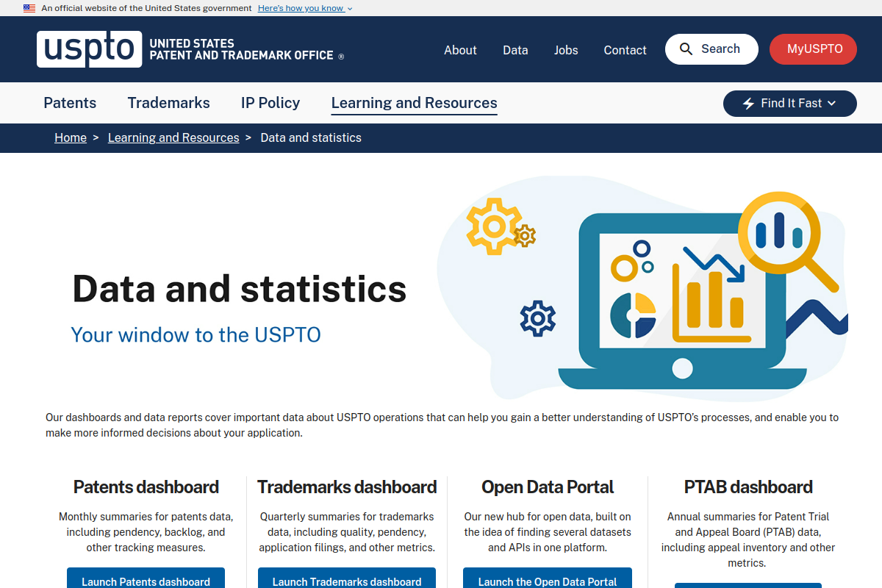Open the Patents menu
882x588 pixels.
(70, 103)
